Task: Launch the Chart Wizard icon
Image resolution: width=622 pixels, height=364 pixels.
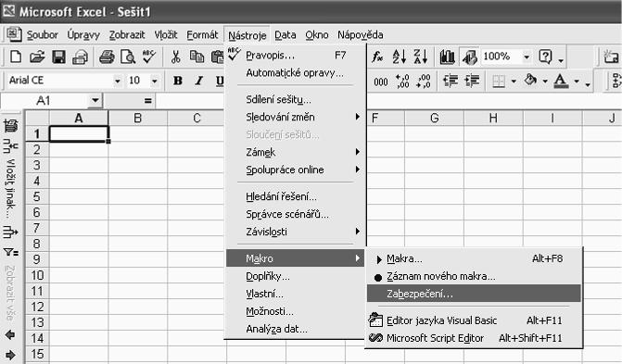Action: coord(447,56)
